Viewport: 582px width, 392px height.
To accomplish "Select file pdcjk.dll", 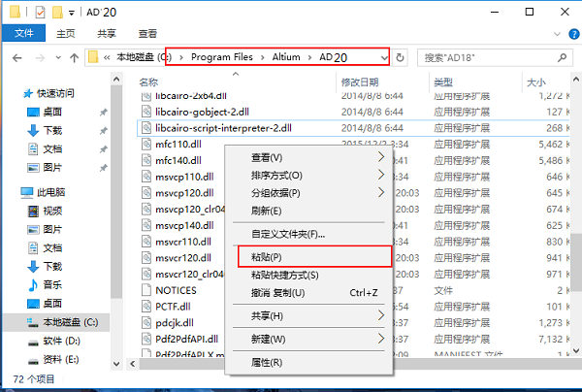I will click(x=175, y=323).
